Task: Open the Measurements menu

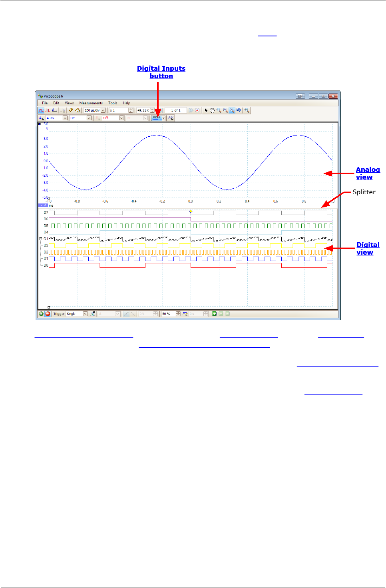Action: coord(91,103)
